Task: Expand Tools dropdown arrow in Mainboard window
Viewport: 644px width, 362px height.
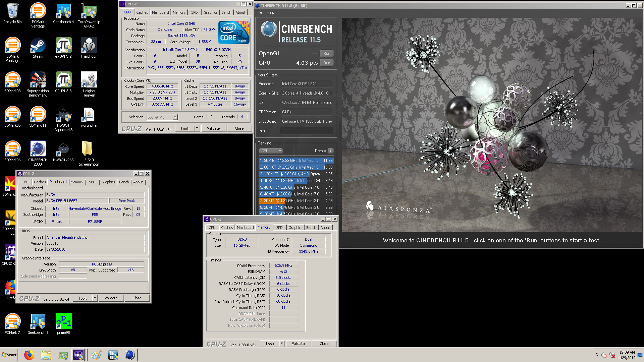Action: click(x=95, y=298)
